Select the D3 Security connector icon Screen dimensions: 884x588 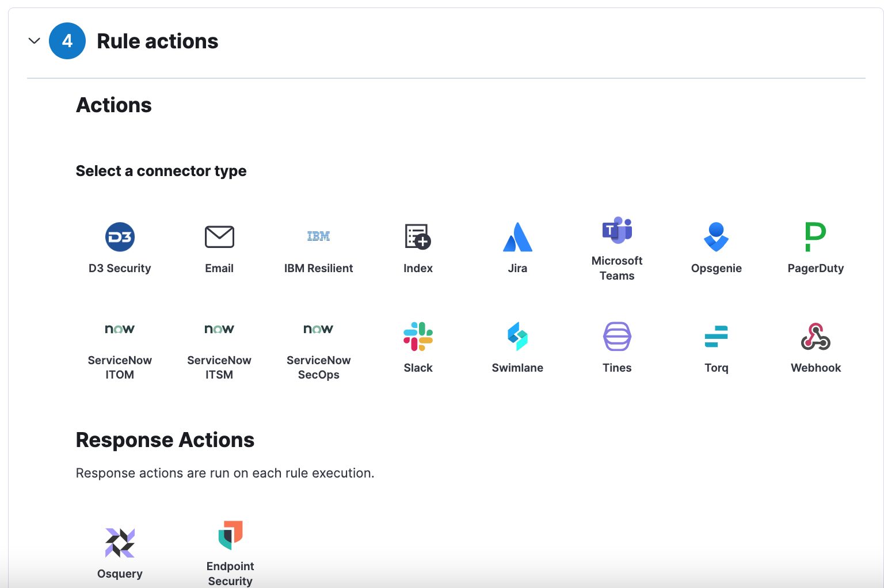click(120, 236)
